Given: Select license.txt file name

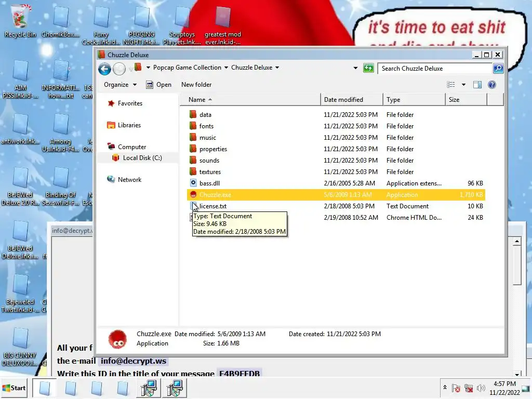Looking at the screenshot, I should [x=212, y=206].
